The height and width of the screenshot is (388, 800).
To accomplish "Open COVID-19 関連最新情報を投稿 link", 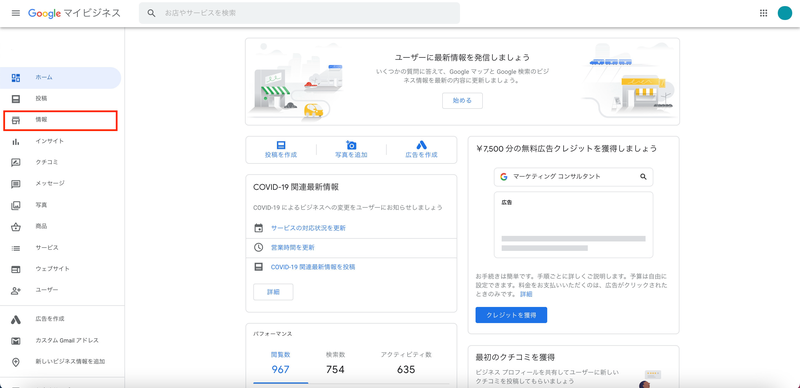I will coord(313,266).
